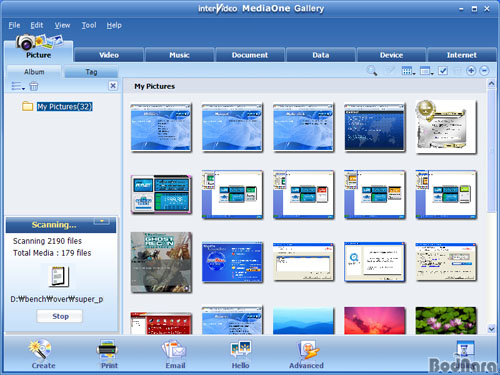The image size is (500, 375).
Task: Open the album list options dropdown
Action: [x=18, y=86]
